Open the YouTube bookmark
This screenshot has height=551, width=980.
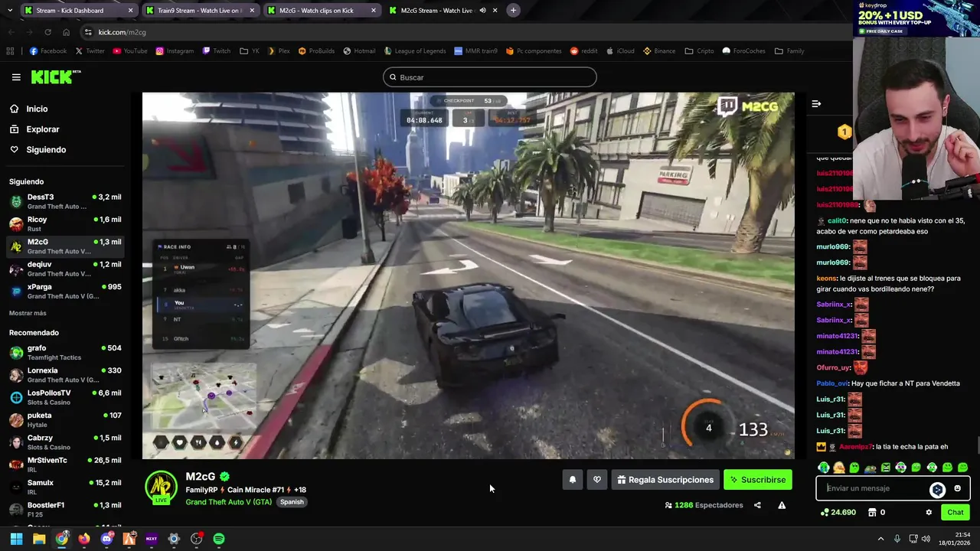[x=129, y=51]
